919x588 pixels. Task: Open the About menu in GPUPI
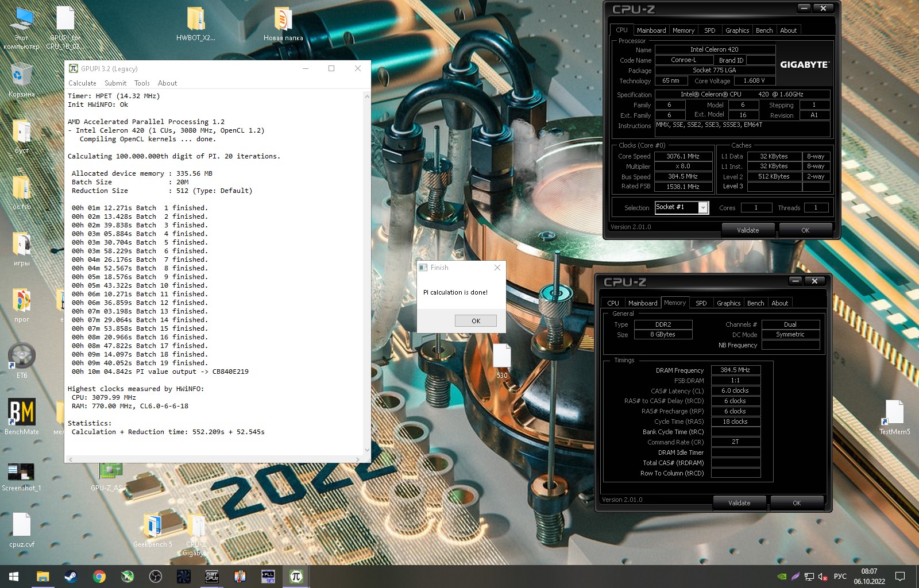(167, 83)
